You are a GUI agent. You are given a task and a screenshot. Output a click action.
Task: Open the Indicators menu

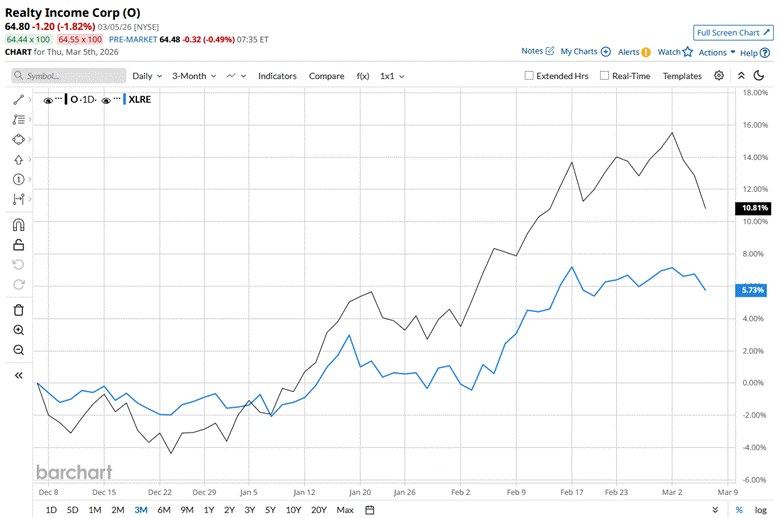pos(277,76)
